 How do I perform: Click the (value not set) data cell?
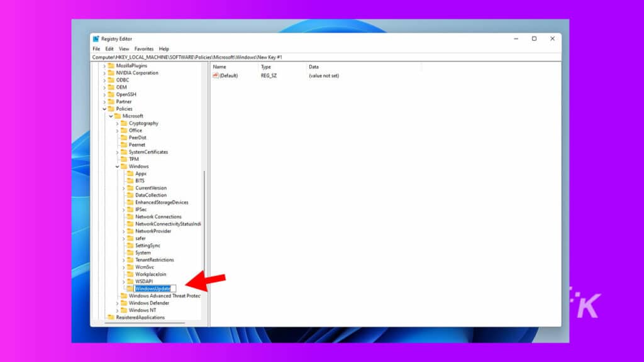click(x=324, y=76)
